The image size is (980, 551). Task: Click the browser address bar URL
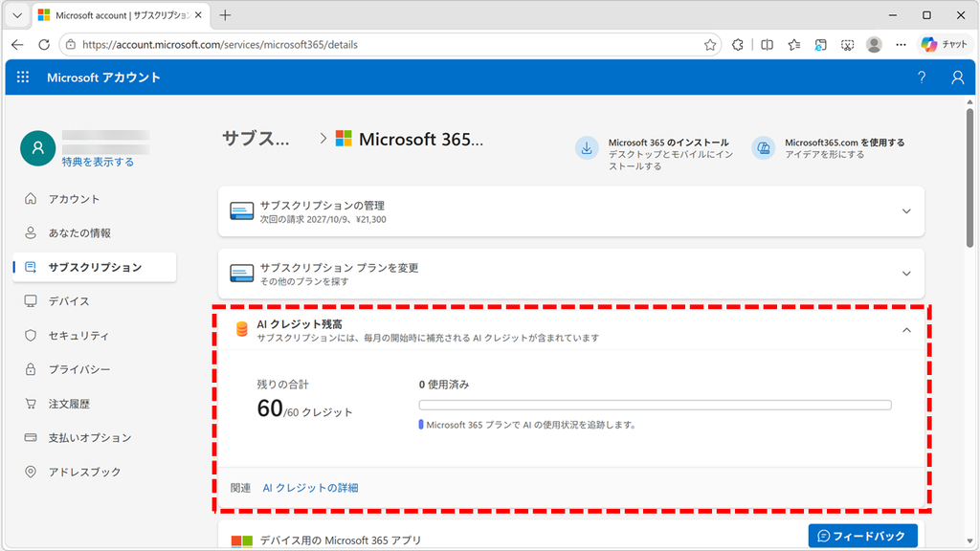(220, 44)
